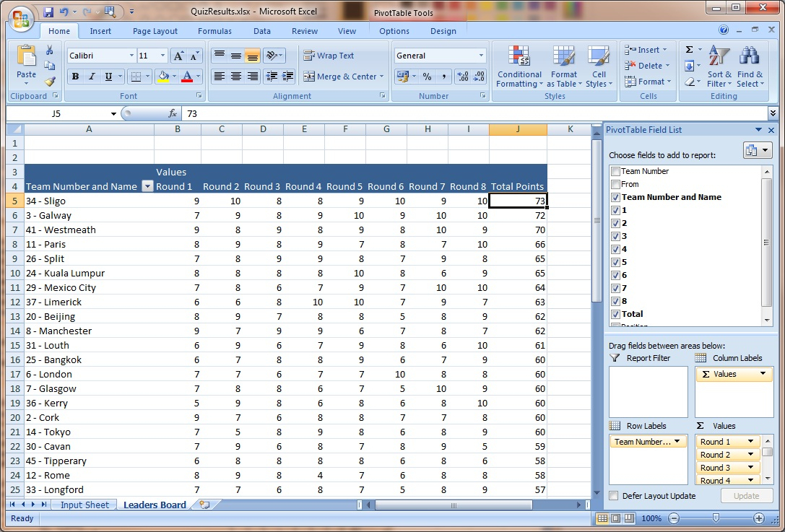The height and width of the screenshot is (532, 785).
Task: Tick the Defer Layout Update checkbox
Action: point(614,496)
